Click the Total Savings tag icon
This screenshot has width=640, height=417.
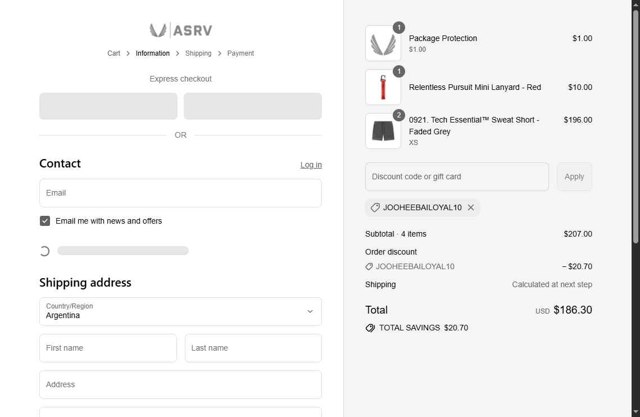click(370, 328)
